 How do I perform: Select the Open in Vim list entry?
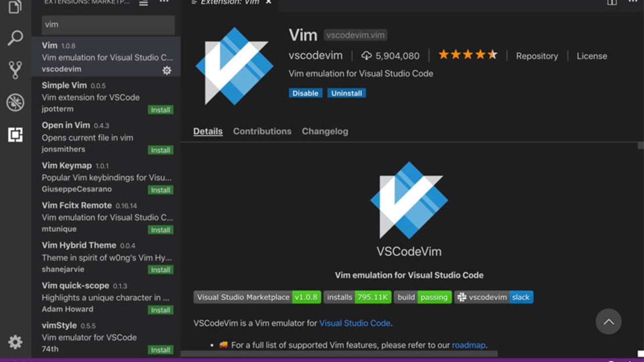[x=106, y=137]
